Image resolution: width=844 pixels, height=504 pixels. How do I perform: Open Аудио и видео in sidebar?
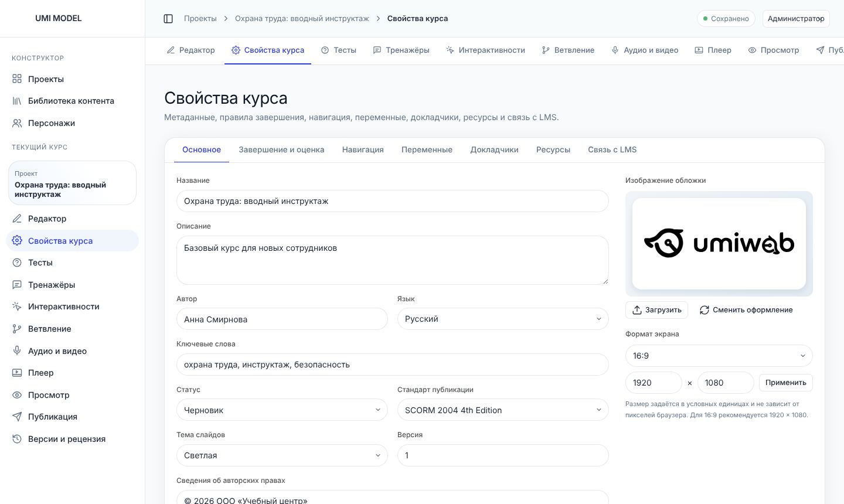72,351
